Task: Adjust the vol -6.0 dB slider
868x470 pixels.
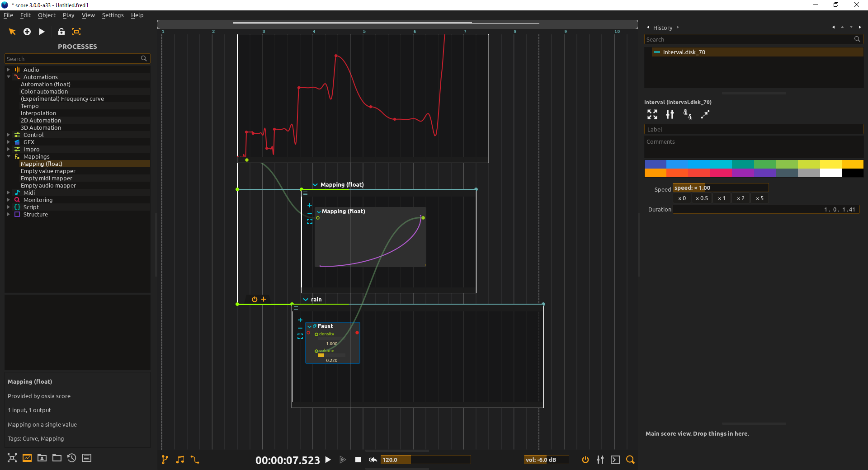Action: 546,460
